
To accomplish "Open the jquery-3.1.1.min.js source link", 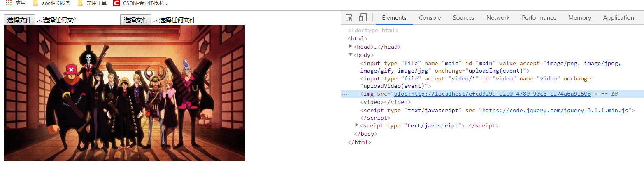I will tap(555, 110).
